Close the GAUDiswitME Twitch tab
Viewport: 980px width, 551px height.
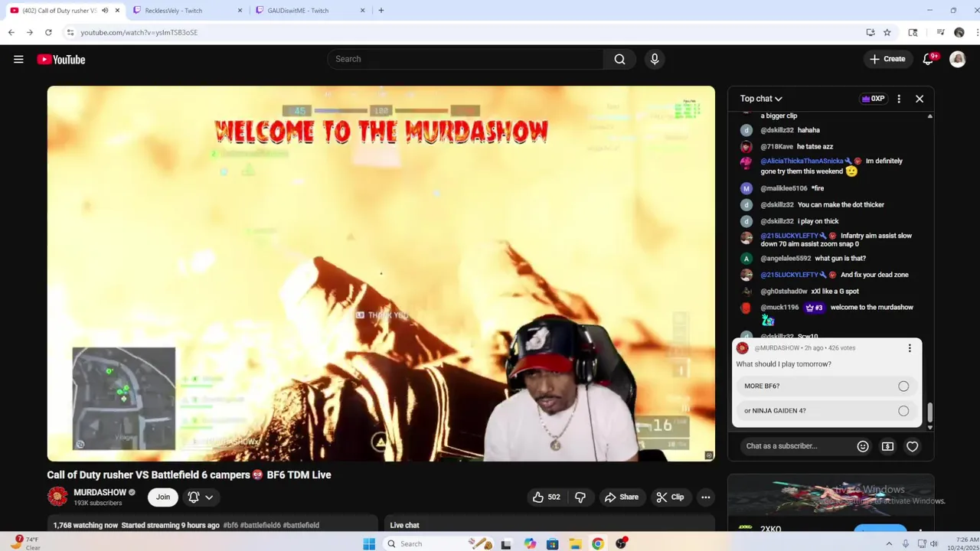[x=363, y=11]
